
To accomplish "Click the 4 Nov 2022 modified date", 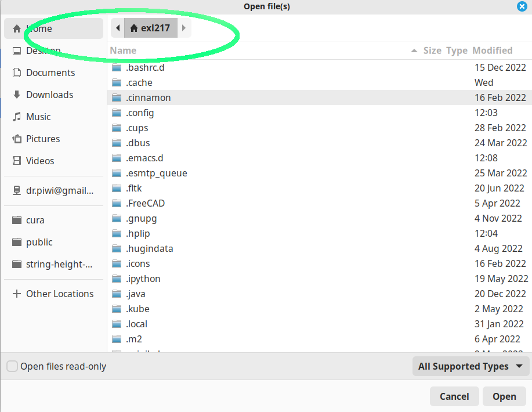I will coord(498,218).
